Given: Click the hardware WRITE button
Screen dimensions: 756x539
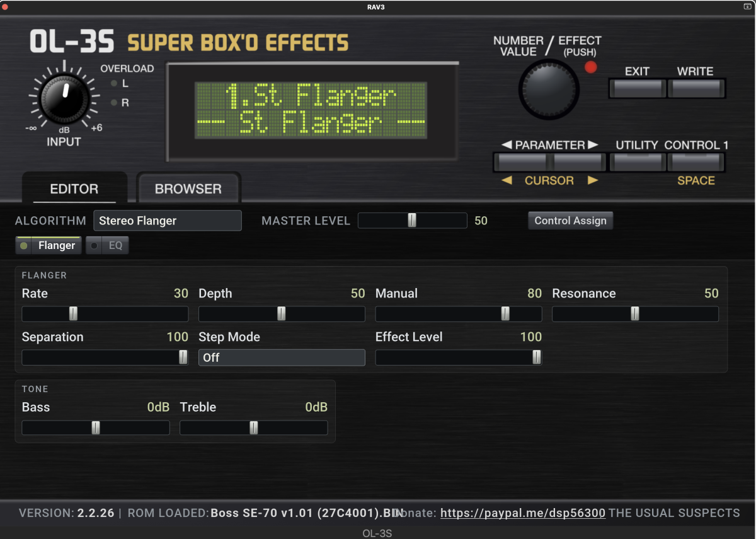Looking at the screenshot, I should click(x=696, y=88).
